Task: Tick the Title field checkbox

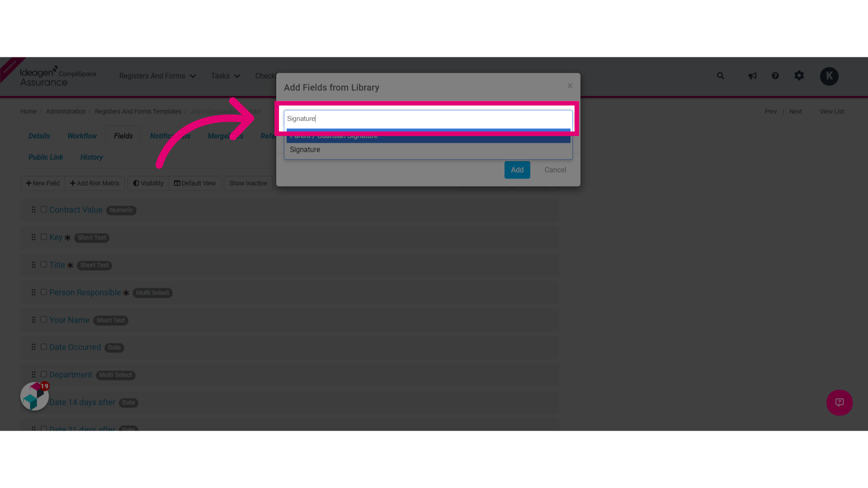Action: coord(44,264)
